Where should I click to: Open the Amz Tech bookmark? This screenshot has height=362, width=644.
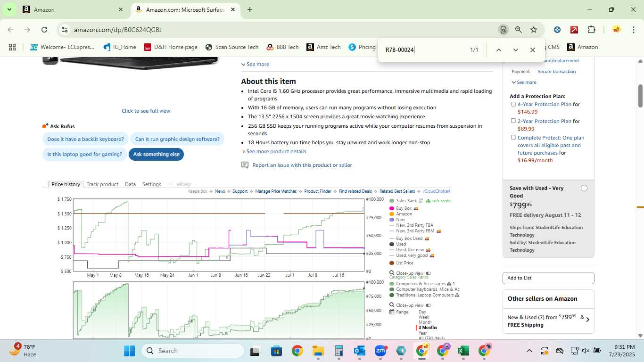[x=323, y=47]
